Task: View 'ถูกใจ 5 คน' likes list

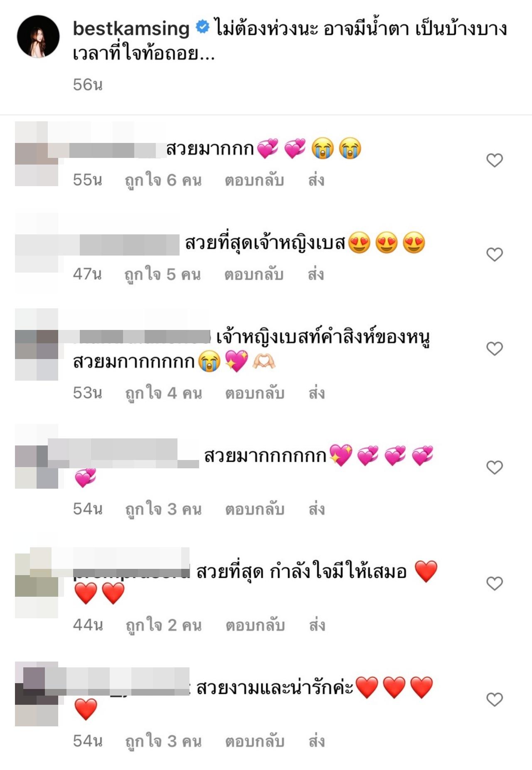Action: (x=163, y=274)
